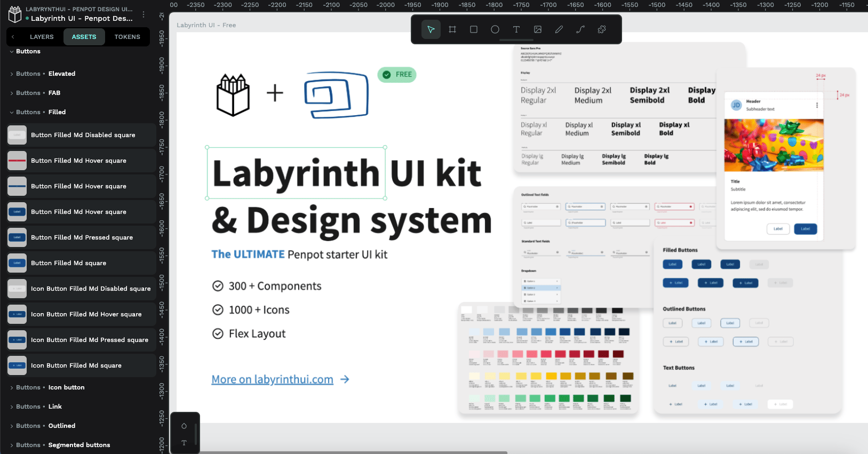
Task: Open the Plugins puzzle icon
Action: tap(602, 29)
